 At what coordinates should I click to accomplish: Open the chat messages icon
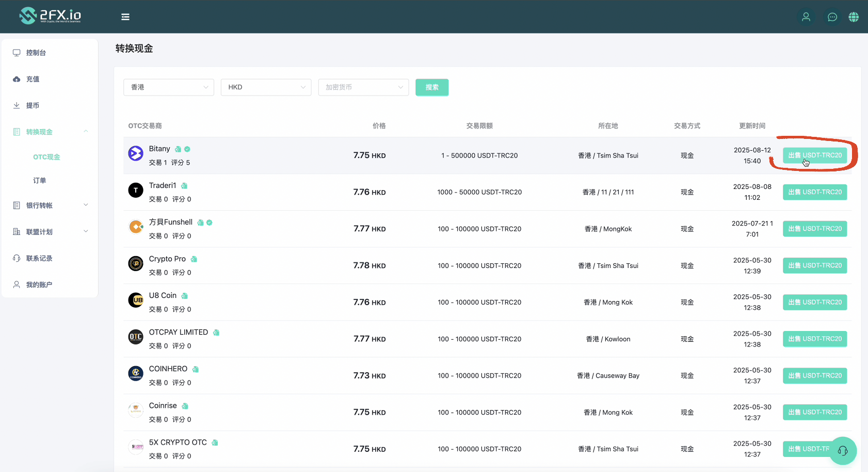click(x=832, y=17)
